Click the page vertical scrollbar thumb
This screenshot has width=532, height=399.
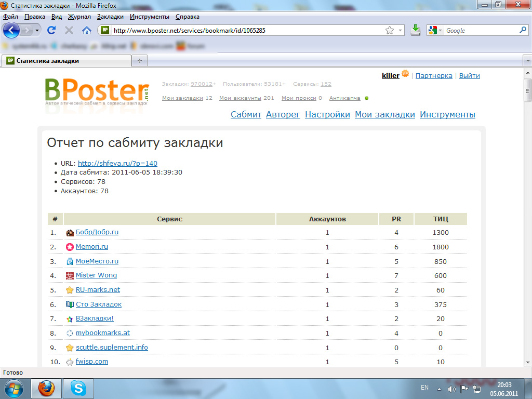pos(527,90)
